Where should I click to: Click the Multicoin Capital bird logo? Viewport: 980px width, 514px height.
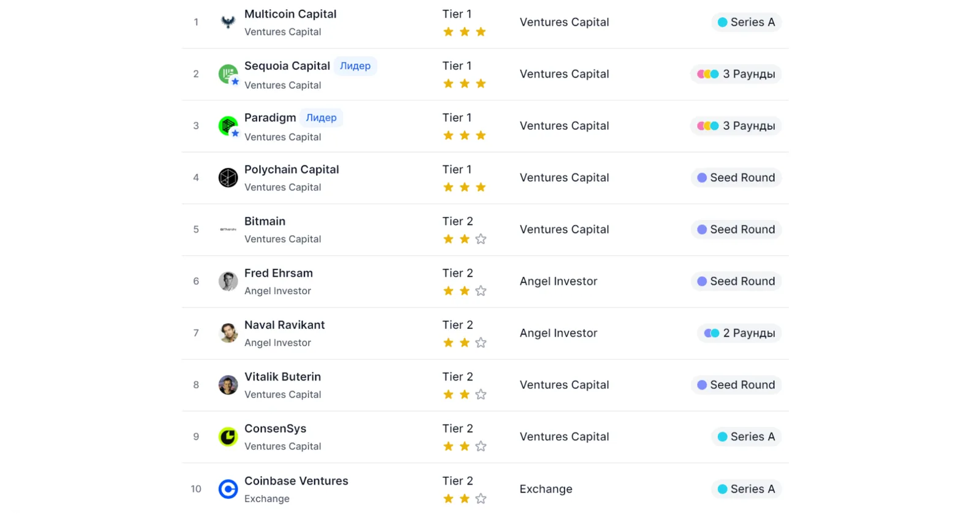click(228, 22)
